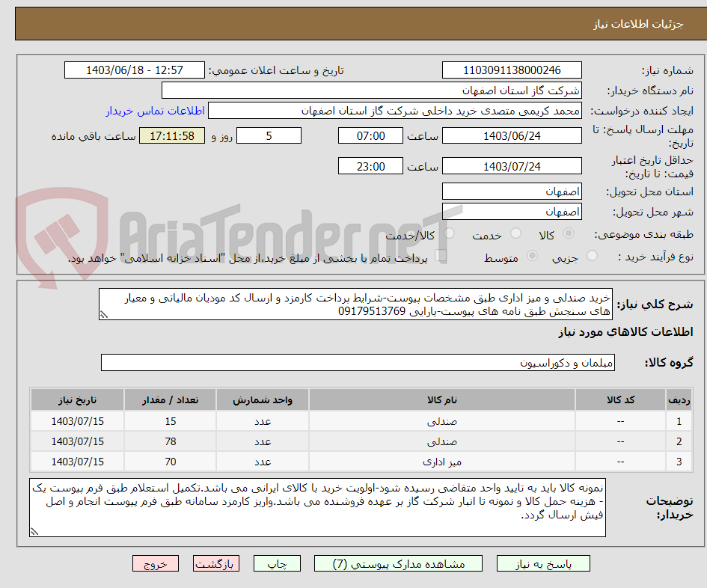
Task: Click the buyer organization name field
Action: [372, 91]
